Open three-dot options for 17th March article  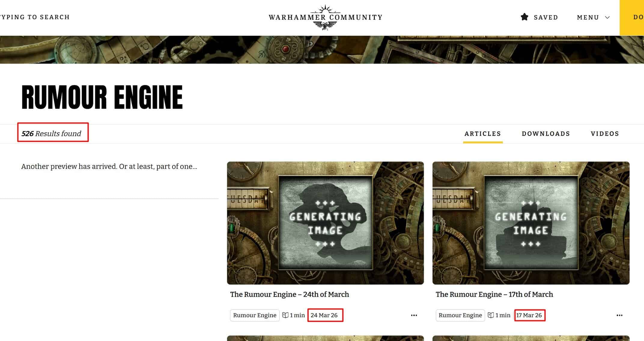tap(619, 315)
